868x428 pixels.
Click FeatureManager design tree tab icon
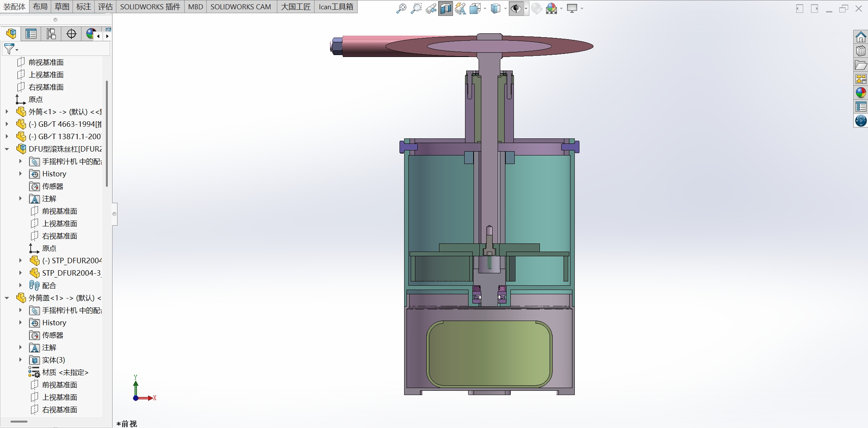pyautogui.click(x=11, y=34)
